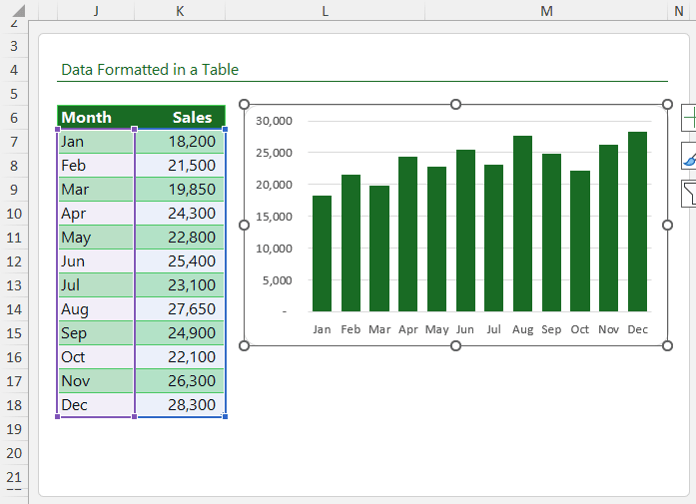Viewport: 696px width, 504px height.
Task: Select the 28,300 sales cell
Action: coord(180,405)
